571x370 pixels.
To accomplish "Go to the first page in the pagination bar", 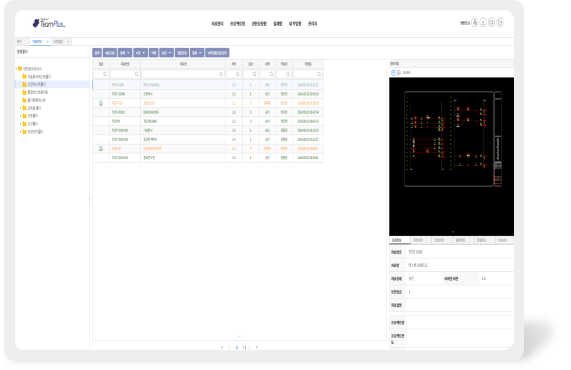I will tap(222, 347).
